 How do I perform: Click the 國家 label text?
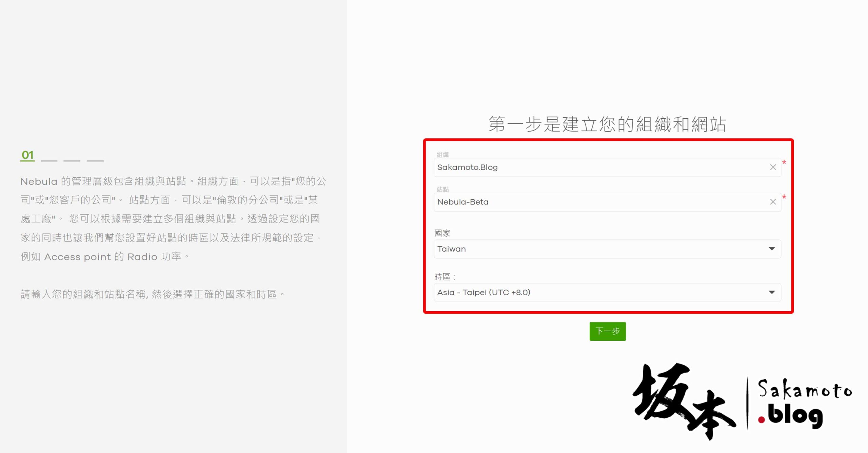click(442, 233)
